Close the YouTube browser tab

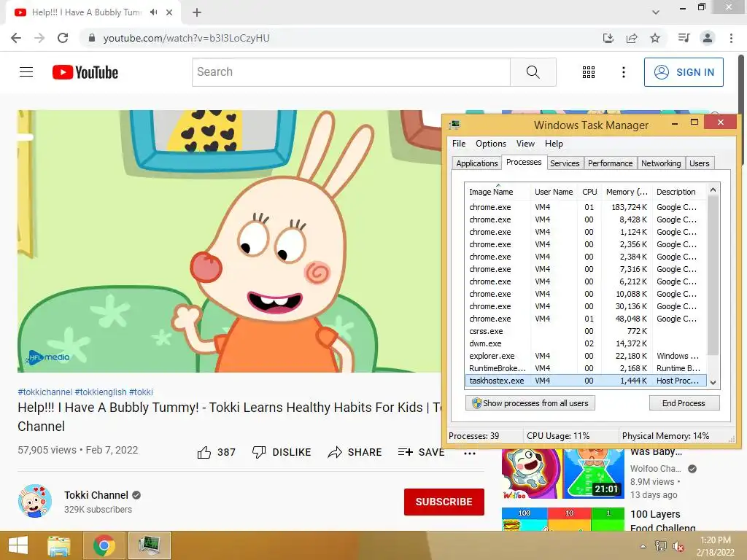(169, 12)
